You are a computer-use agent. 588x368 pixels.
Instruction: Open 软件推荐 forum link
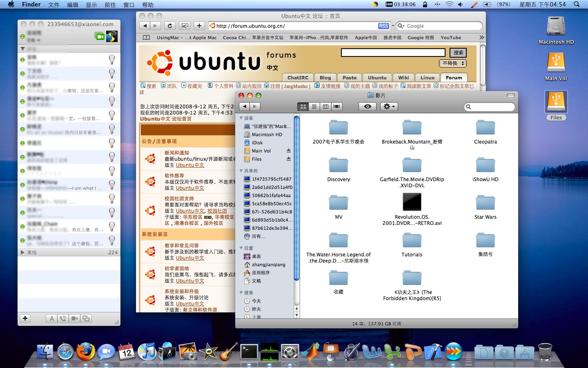coord(174,175)
